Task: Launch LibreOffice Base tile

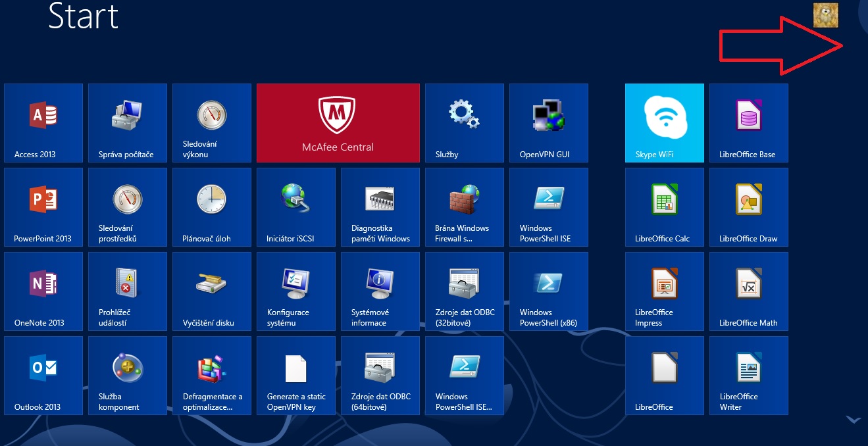Action: (749, 123)
